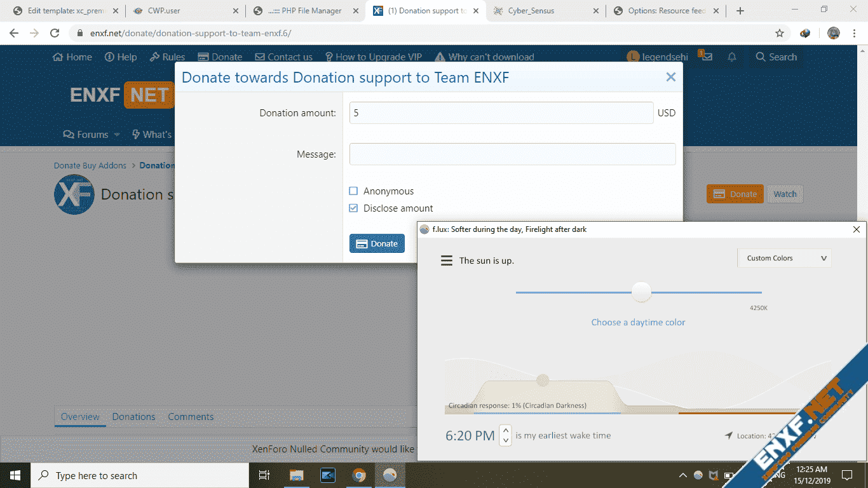Screen dimensions: 868x488
Task: Open the Custom Colors dropdown
Action: tap(784, 258)
